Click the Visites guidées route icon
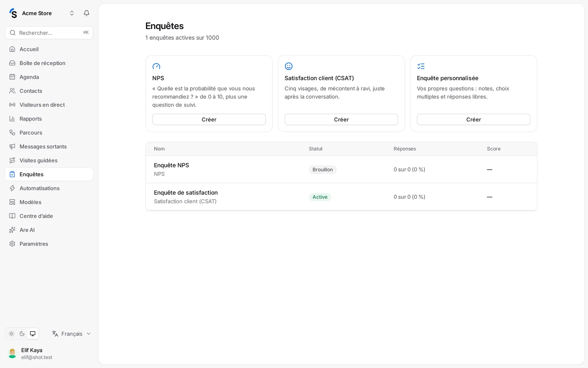This screenshot has height=368, width=588. [x=12, y=160]
